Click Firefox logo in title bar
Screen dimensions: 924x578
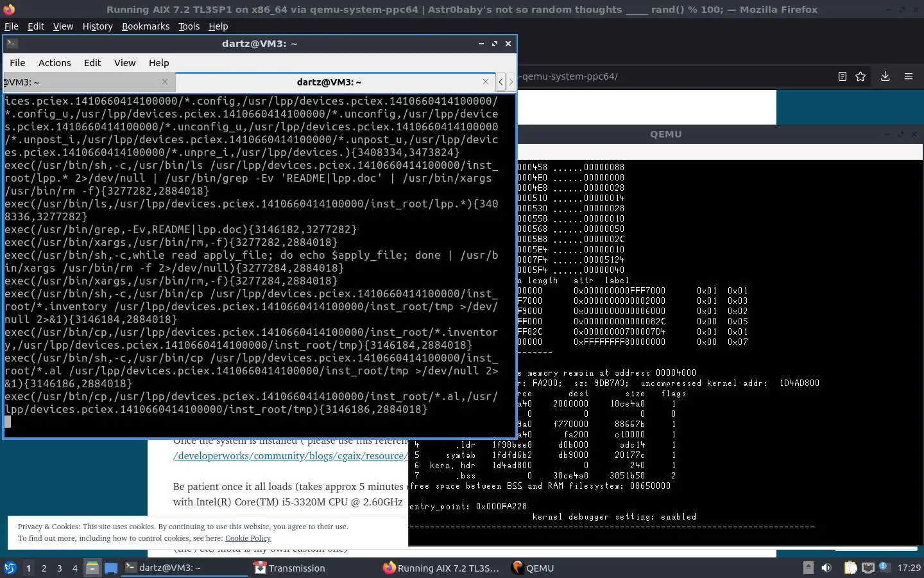(x=9, y=10)
